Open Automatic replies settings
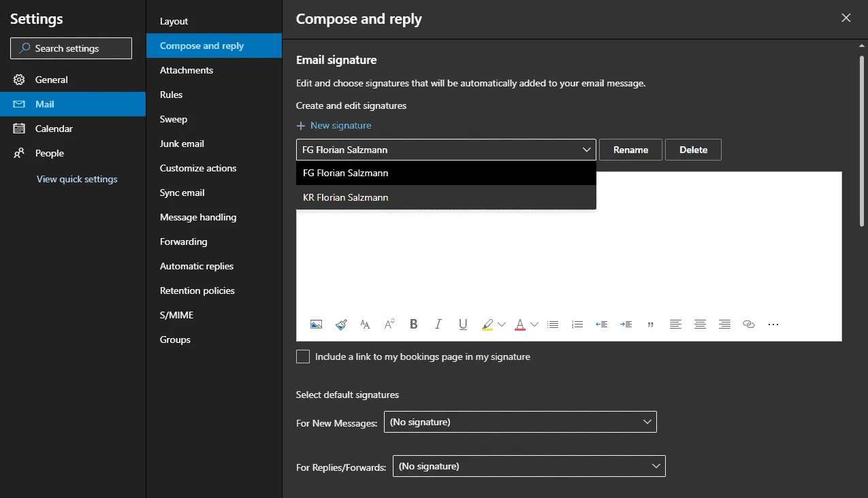The width and height of the screenshot is (868, 498). (214, 266)
